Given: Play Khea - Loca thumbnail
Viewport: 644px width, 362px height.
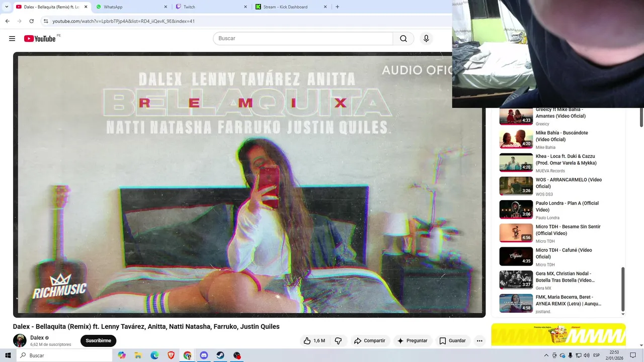Looking at the screenshot, I should [x=516, y=162].
